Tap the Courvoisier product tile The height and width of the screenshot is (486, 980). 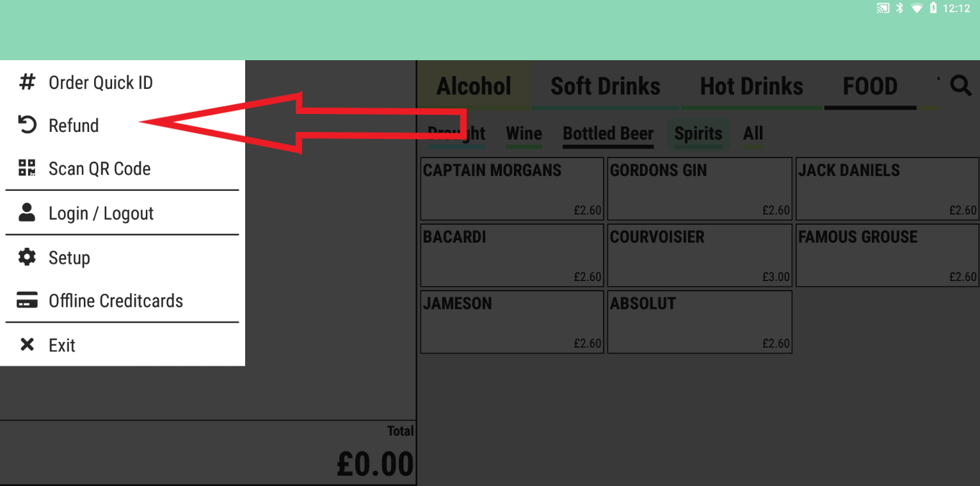click(700, 255)
